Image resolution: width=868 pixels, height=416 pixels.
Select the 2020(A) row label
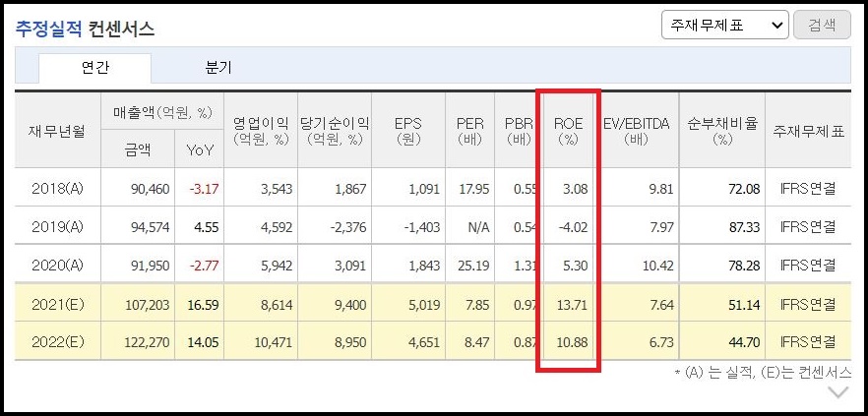(x=57, y=265)
